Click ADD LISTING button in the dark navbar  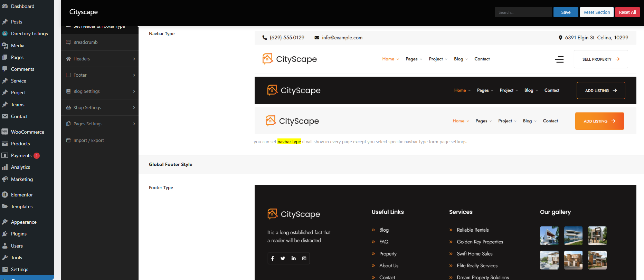[601, 90]
